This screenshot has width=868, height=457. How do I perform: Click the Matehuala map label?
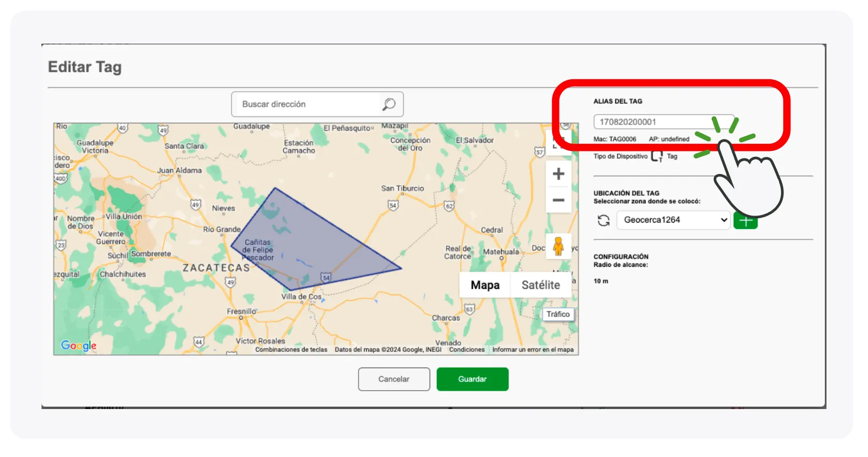501,252
